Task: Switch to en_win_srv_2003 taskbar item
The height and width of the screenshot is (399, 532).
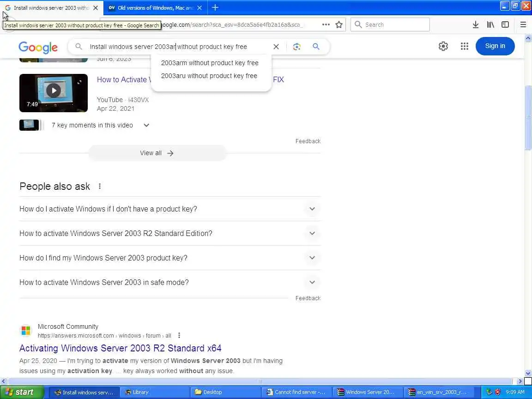Action: 439,392
